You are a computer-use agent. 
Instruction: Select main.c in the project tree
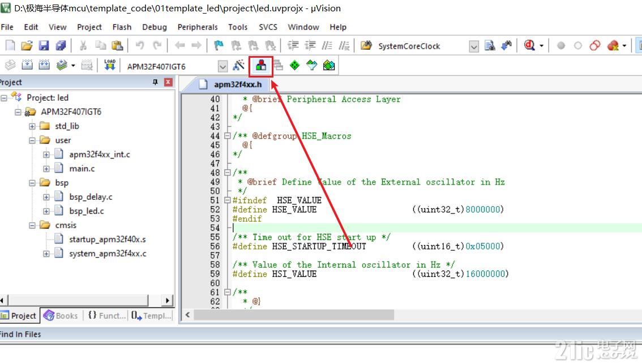click(x=82, y=169)
